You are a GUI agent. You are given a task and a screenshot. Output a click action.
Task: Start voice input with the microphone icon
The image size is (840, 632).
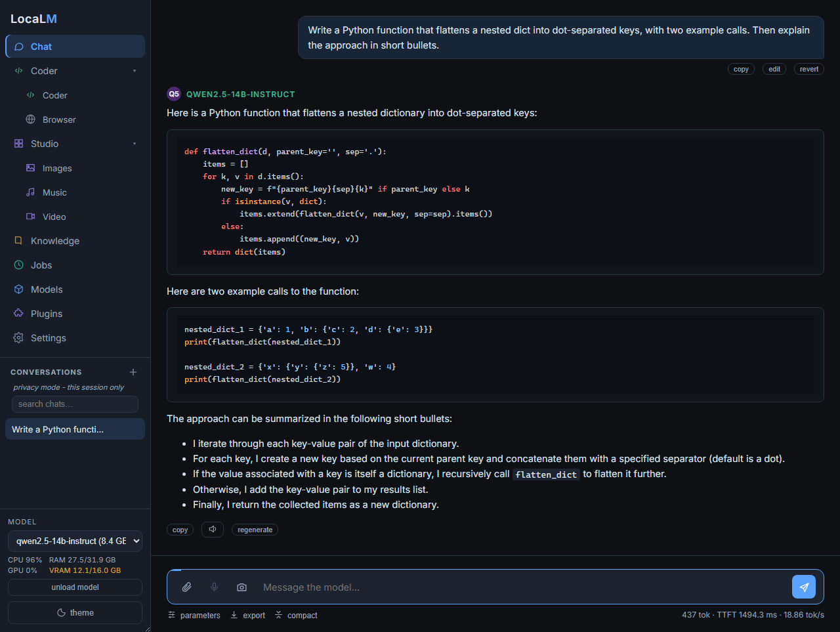(214, 587)
